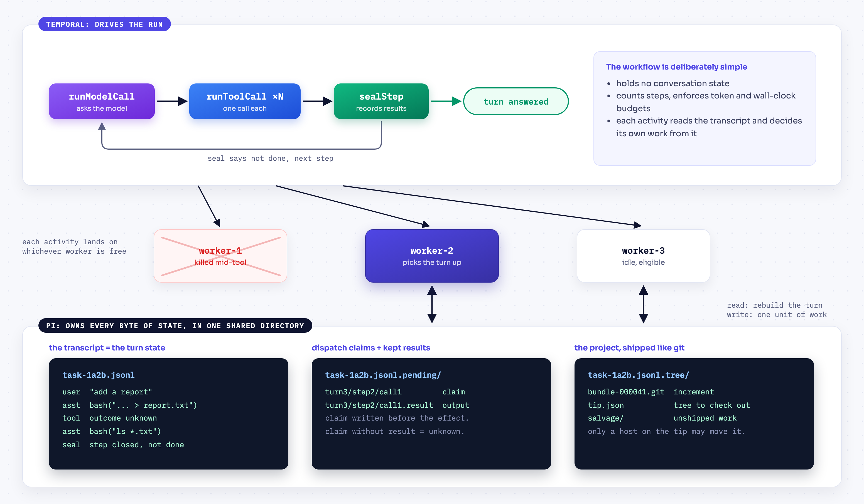
Task: Click 'seal step closed, not done' line
Action: pyautogui.click(x=123, y=445)
